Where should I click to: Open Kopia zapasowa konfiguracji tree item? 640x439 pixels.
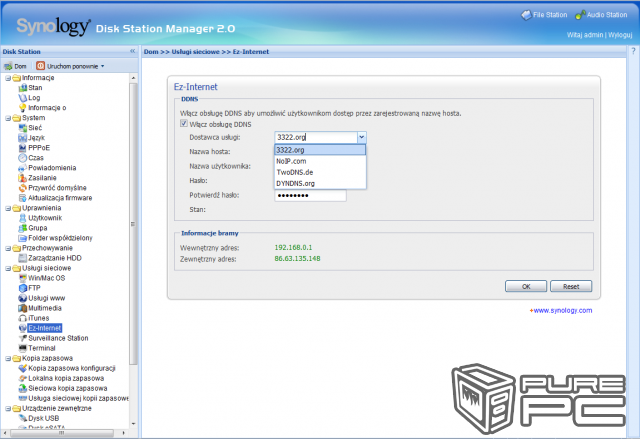point(71,368)
